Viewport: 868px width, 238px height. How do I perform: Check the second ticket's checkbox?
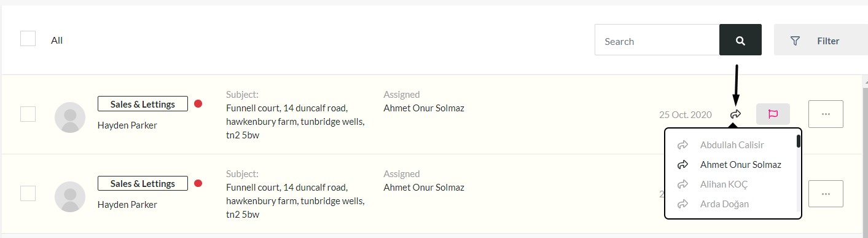click(x=28, y=193)
